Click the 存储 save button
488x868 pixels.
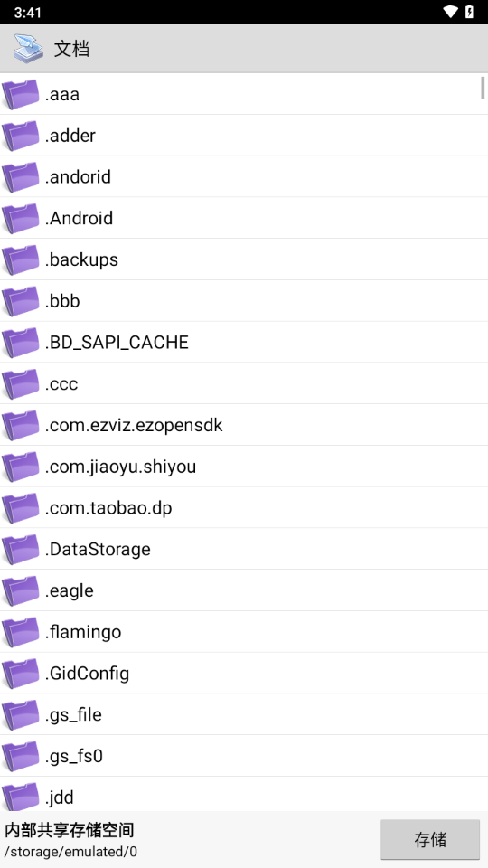tap(430, 839)
